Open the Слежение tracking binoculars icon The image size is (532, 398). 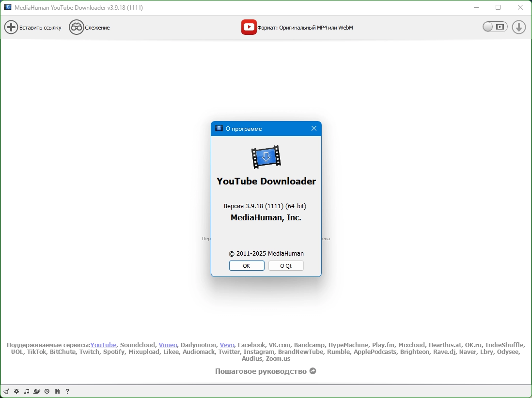coord(77,28)
